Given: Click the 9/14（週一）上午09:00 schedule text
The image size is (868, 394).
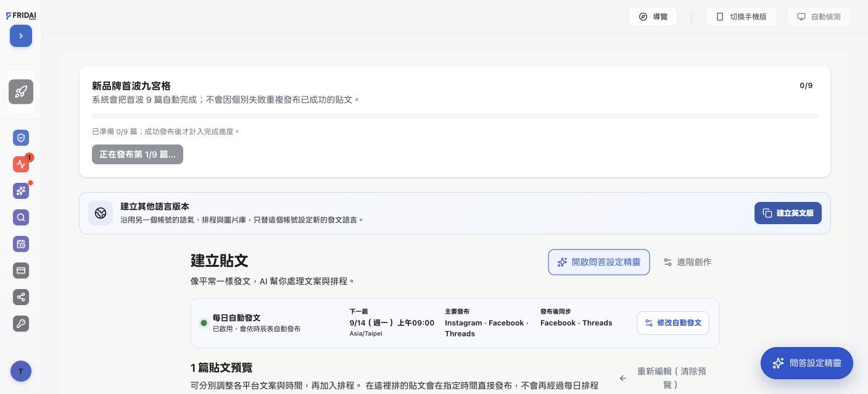Looking at the screenshot, I should tap(392, 323).
